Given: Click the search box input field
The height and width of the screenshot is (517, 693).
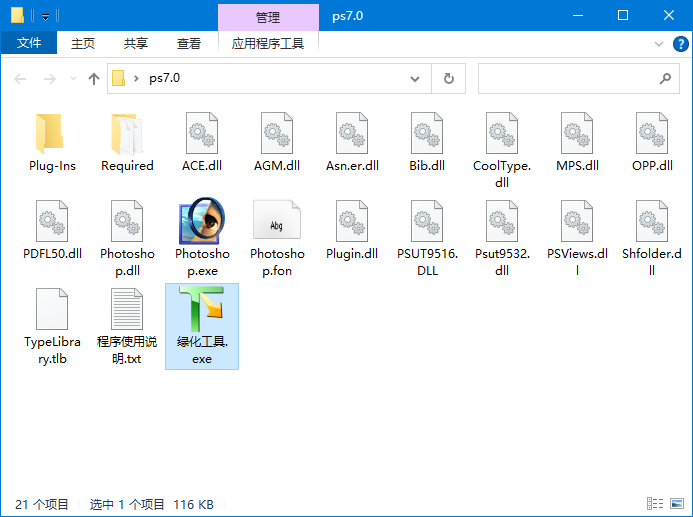Looking at the screenshot, I should click(567, 78).
